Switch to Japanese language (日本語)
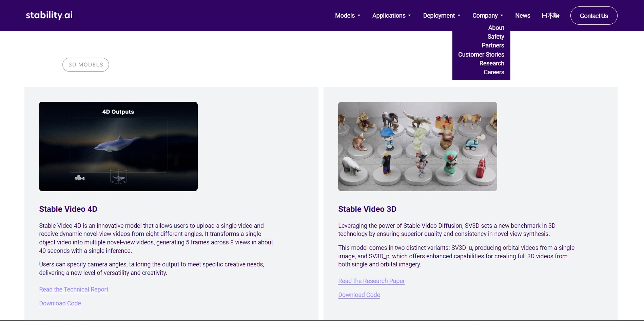 click(550, 16)
